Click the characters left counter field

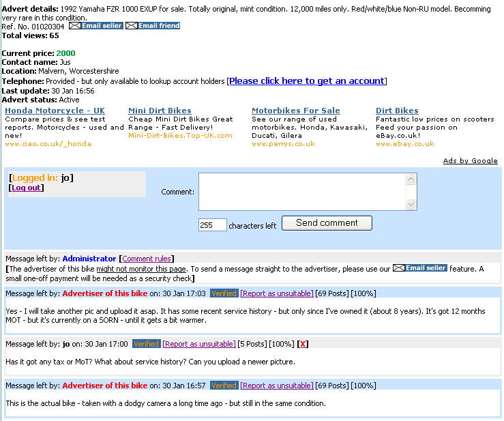coord(212,225)
